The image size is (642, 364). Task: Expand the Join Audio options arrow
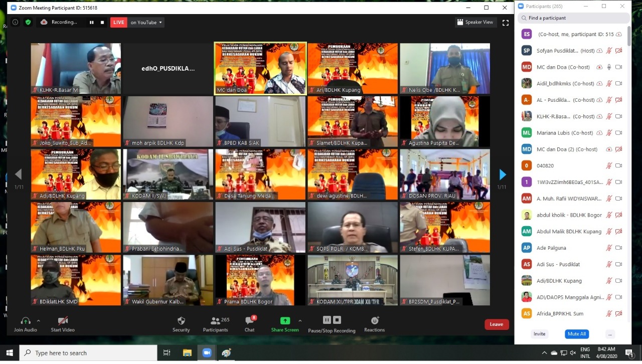pyautogui.click(x=39, y=320)
